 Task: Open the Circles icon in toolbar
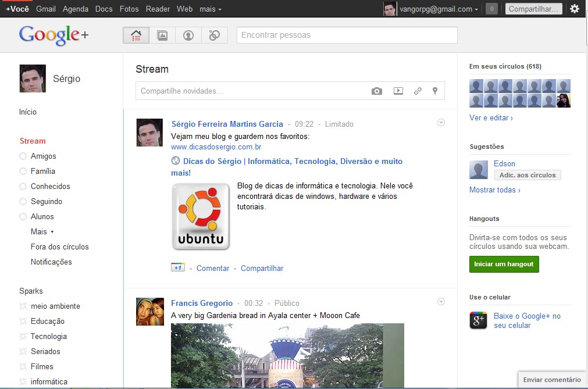click(x=215, y=35)
